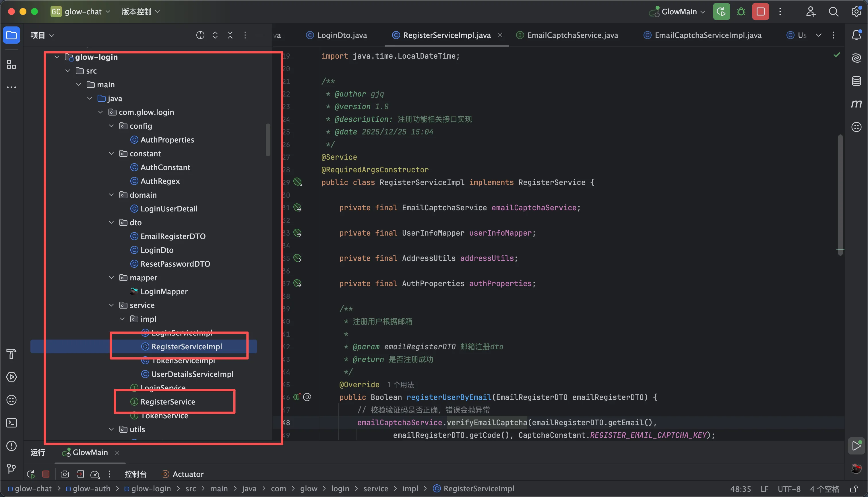This screenshot has width=868, height=497.
Task: Click the project tree vertical scrollbar
Action: (x=268, y=140)
